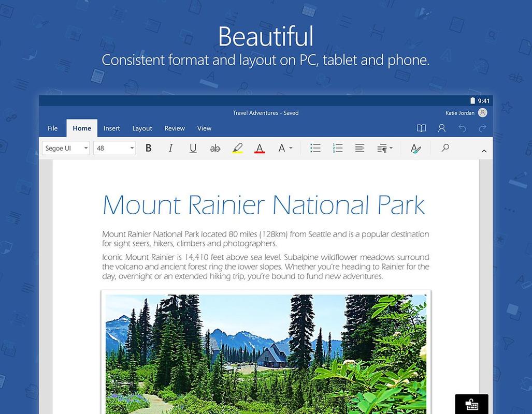Click the Travel Adventures - Saved title
This screenshot has width=532, height=414.
pos(266,113)
